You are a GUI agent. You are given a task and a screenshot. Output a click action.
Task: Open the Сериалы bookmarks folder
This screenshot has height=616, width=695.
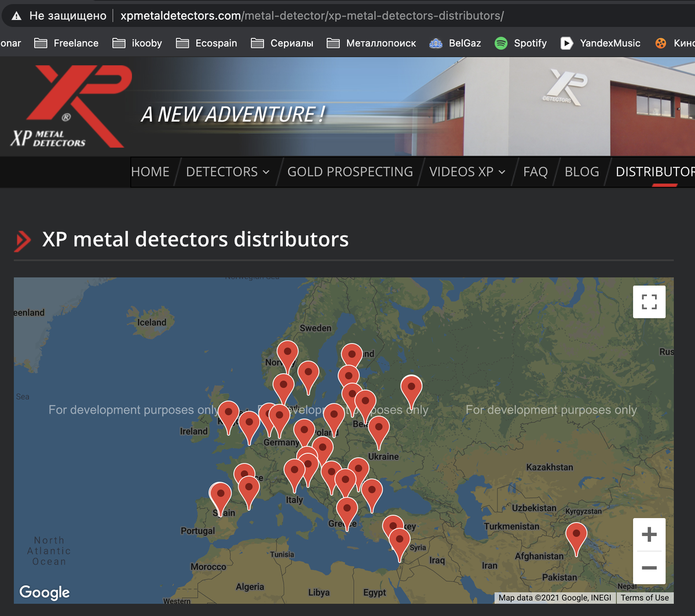coord(282,43)
